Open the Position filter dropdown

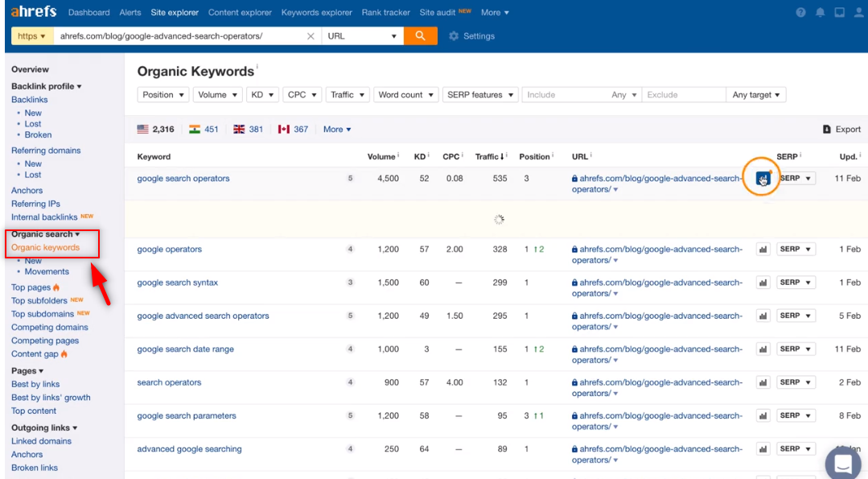click(x=163, y=95)
